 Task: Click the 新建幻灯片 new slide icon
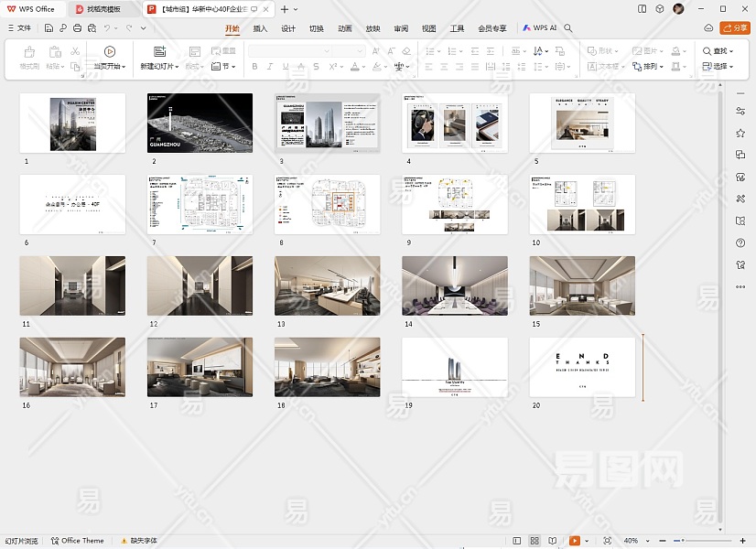tap(160, 51)
